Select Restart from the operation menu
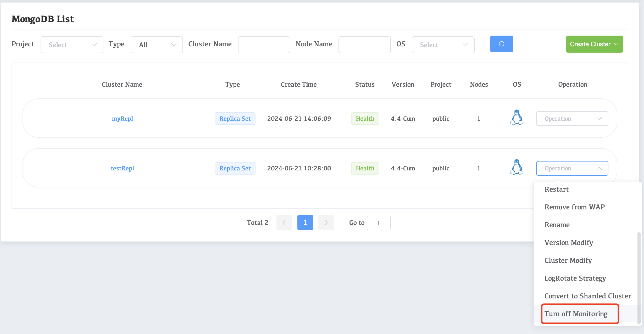644x334 pixels. 557,189
